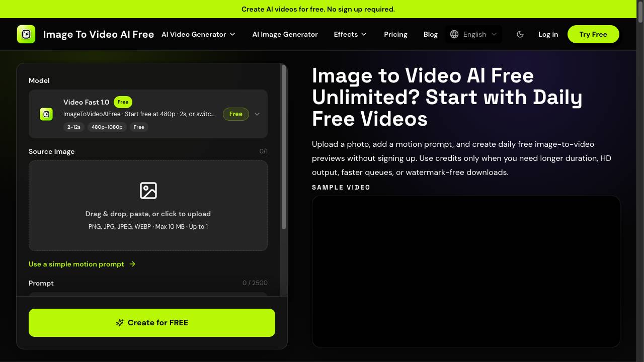The height and width of the screenshot is (362, 644).
Task: Expand the AI Video Generator menu
Action: (198, 34)
